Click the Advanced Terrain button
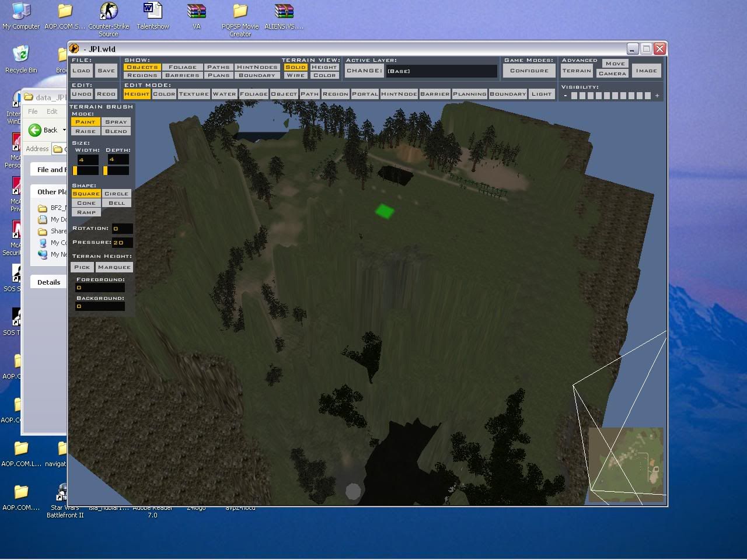This screenshot has height=560, width=747. pos(577,71)
